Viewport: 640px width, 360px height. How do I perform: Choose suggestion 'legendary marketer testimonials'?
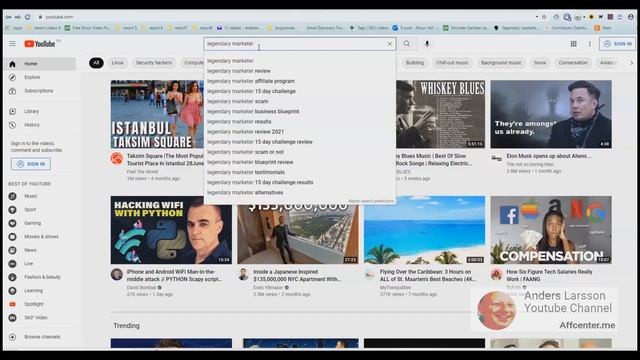coord(300,172)
